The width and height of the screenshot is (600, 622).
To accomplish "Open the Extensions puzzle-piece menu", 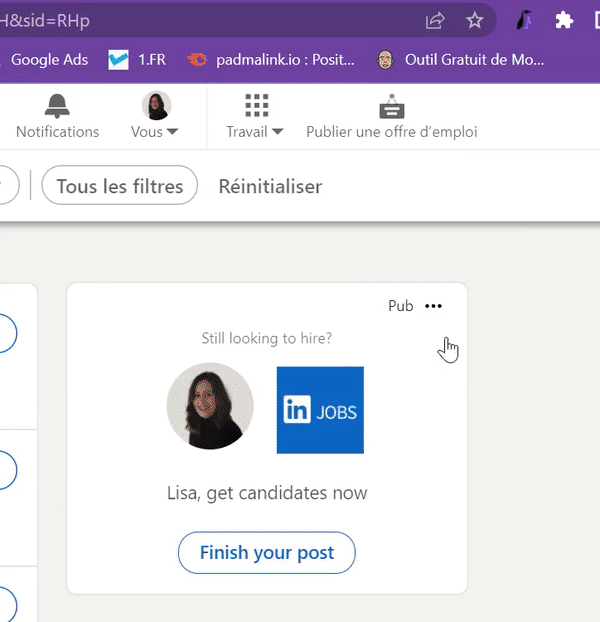I will pos(564,20).
